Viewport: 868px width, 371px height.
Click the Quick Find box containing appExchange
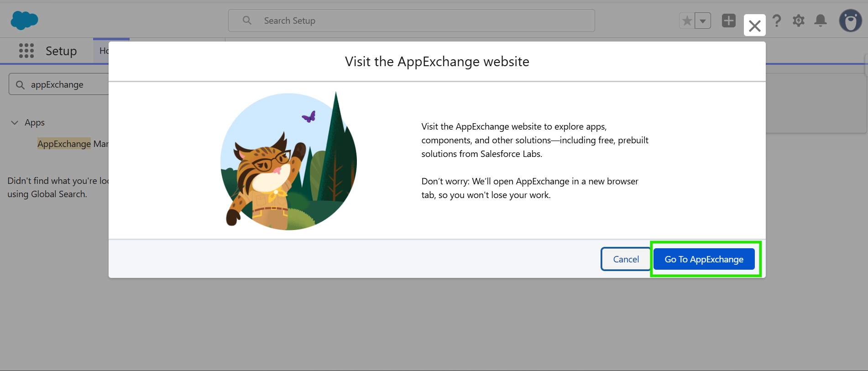click(x=58, y=84)
